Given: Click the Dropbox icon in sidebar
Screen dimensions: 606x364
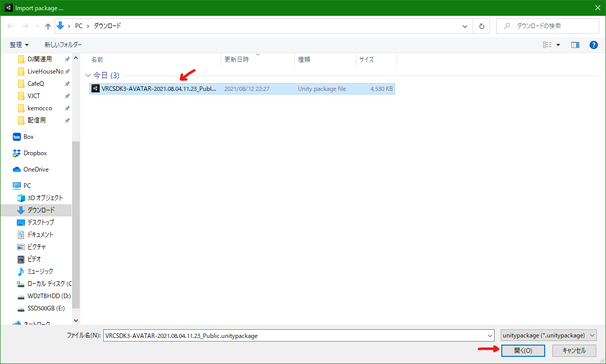Looking at the screenshot, I should (17, 153).
